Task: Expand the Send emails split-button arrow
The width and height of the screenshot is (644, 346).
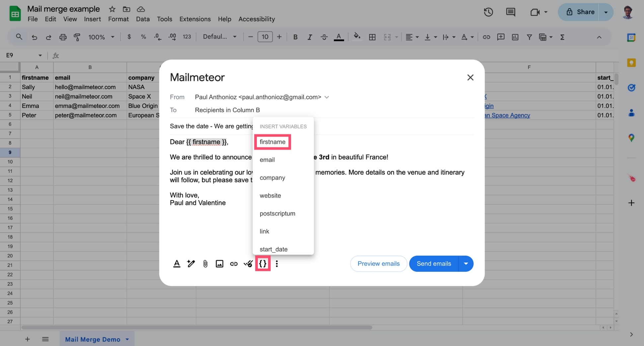Action: tap(466, 263)
